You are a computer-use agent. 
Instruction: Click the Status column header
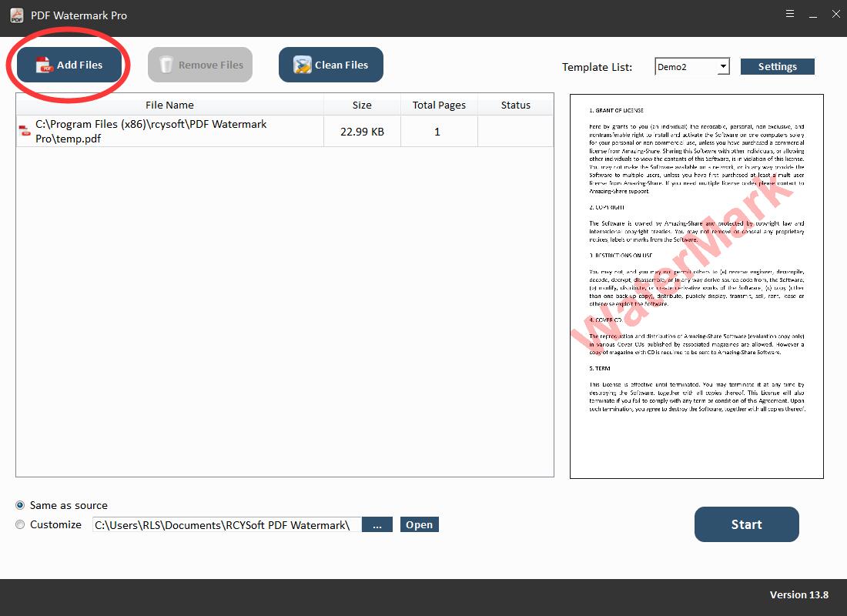click(515, 105)
